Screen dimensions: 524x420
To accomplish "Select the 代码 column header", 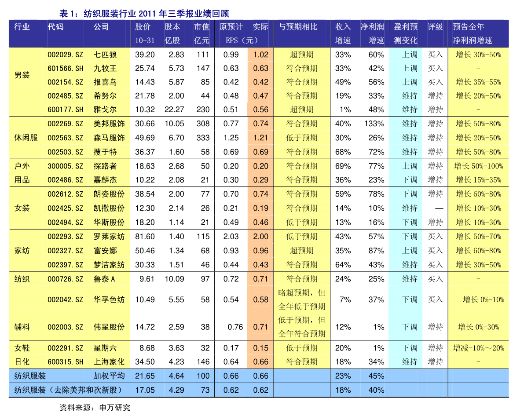I will tap(55, 27).
